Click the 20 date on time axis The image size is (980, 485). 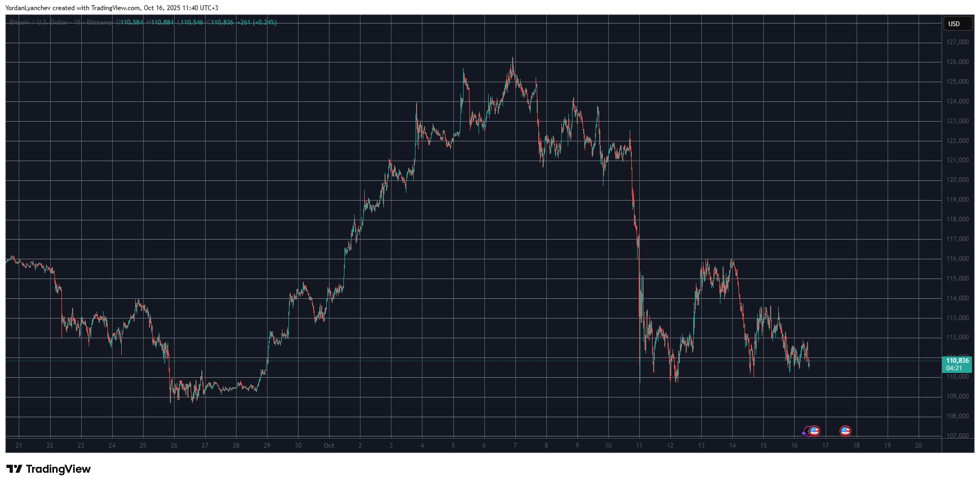tap(919, 446)
